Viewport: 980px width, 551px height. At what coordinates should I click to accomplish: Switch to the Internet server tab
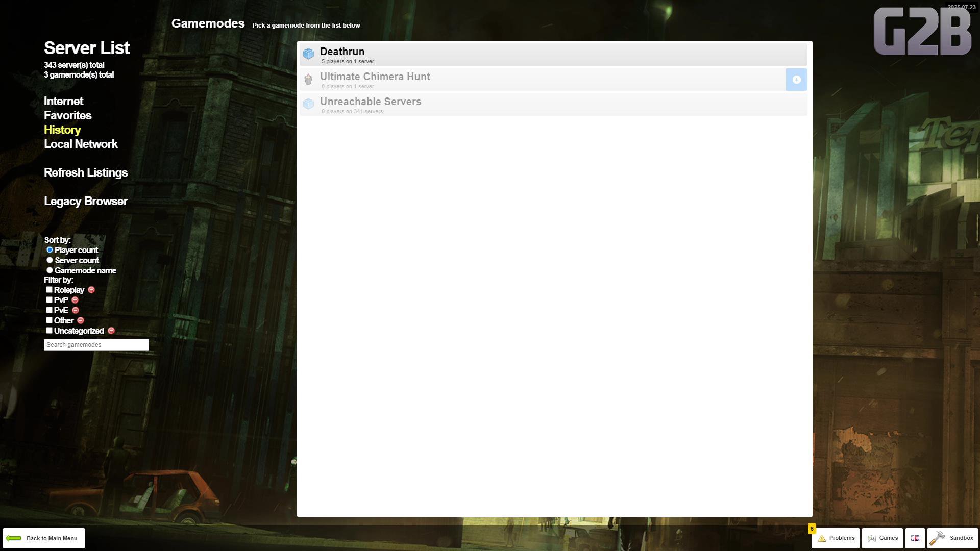63,101
